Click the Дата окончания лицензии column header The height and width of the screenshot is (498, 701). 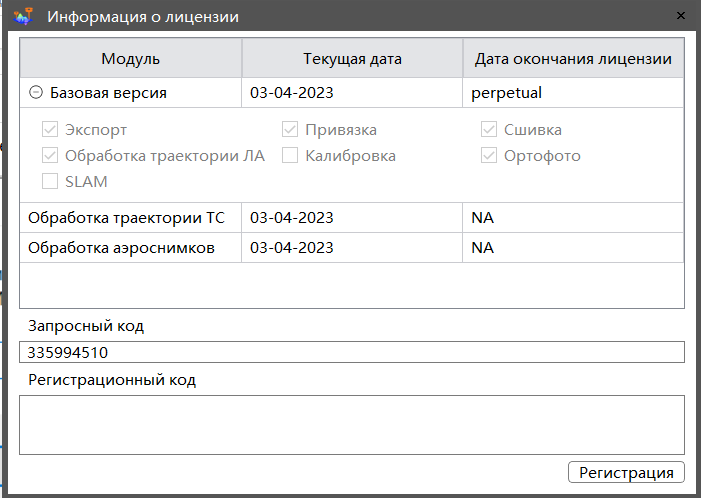pos(574,59)
